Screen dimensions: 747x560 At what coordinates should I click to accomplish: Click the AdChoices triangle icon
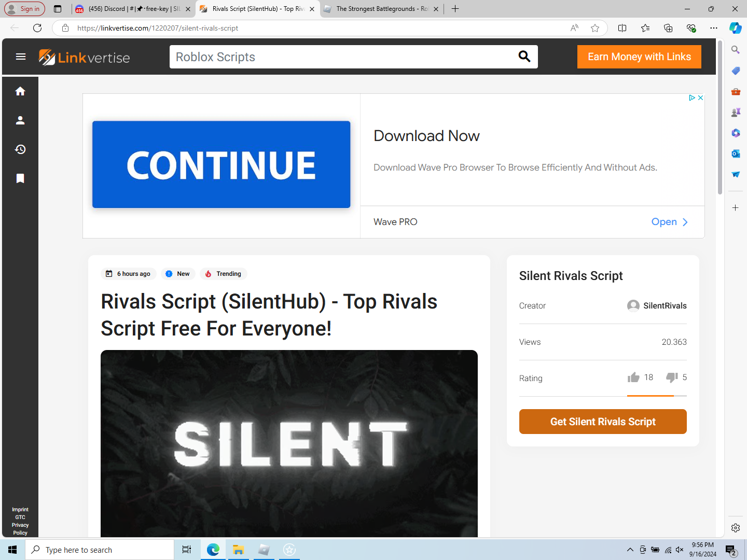[691, 97]
